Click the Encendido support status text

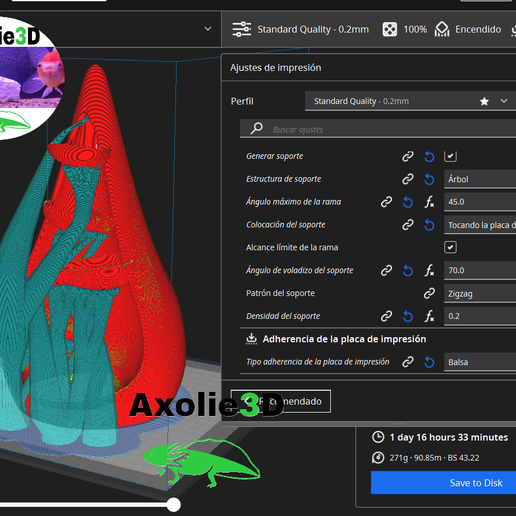478,29
